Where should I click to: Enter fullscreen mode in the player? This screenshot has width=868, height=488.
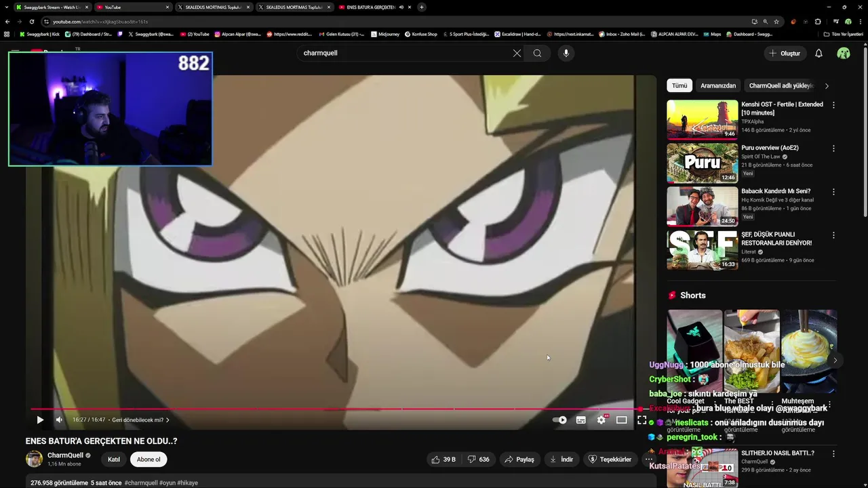642,420
